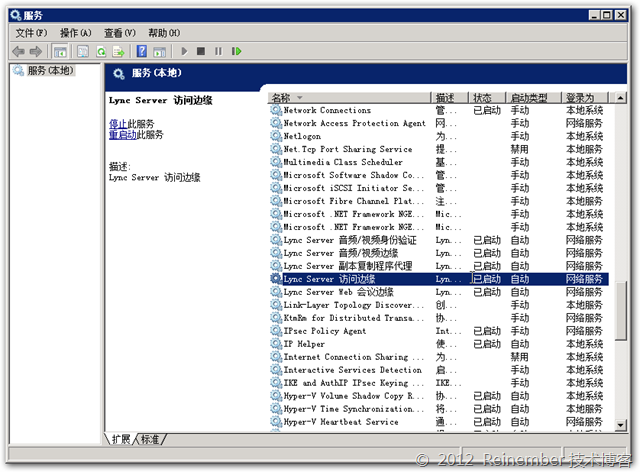Select the Interactive Services Detection gear icon
Screen dimensions: 640x472
276,370
